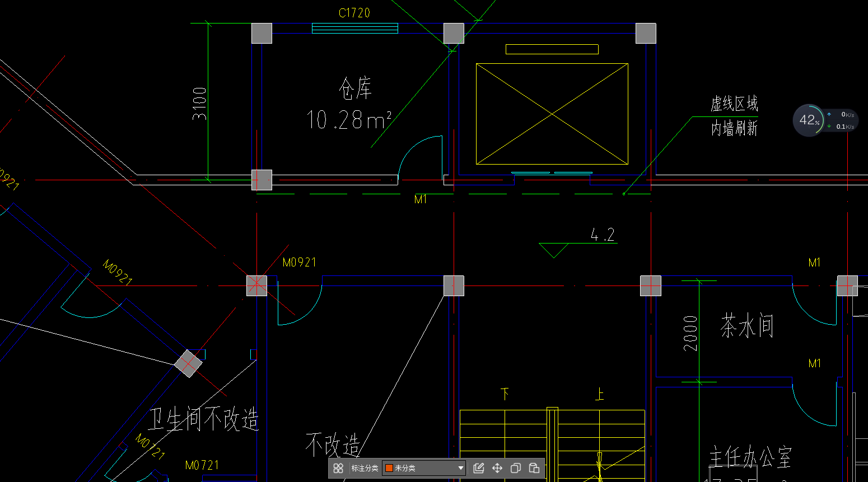Image resolution: width=868 pixels, height=482 pixels.
Task: Click the 下 stair direction label
Action: [x=505, y=394]
